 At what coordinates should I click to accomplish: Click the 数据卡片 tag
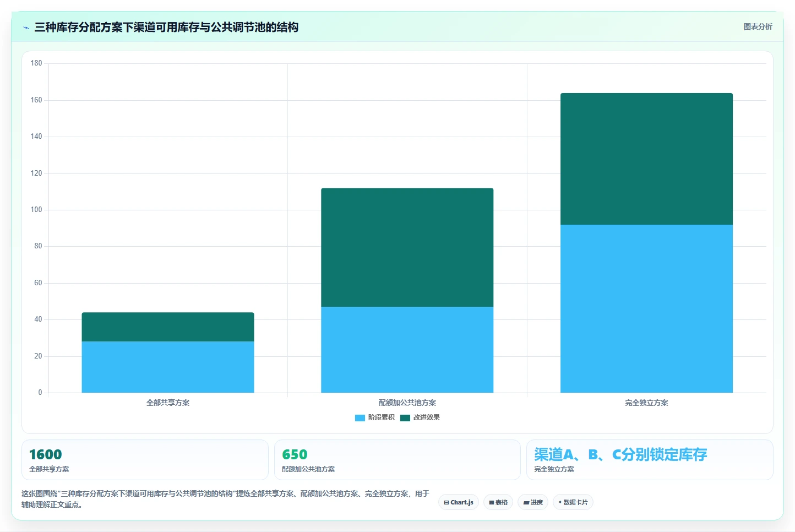coord(573,502)
